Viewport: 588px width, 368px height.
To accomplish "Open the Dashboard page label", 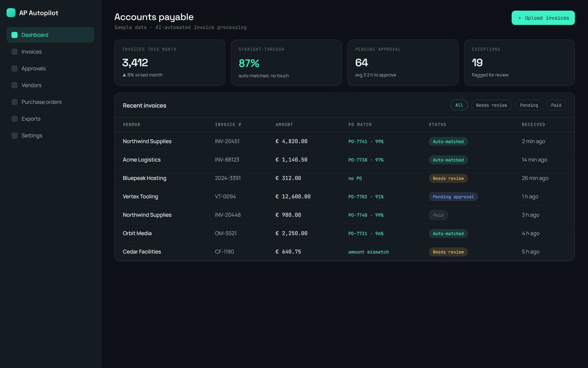I will click(35, 35).
